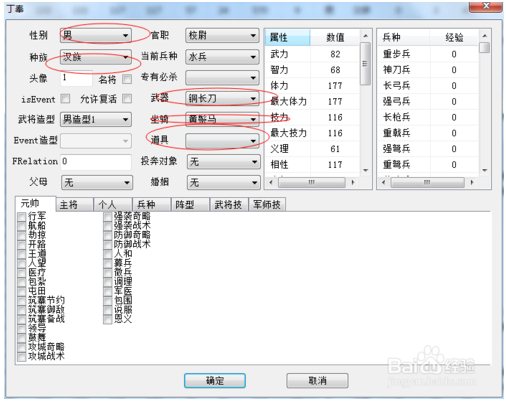Image resolution: width=506 pixels, height=403 pixels.
Task: Enable the 开路 skill checkbox
Action: pyautogui.click(x=22, y=245)
